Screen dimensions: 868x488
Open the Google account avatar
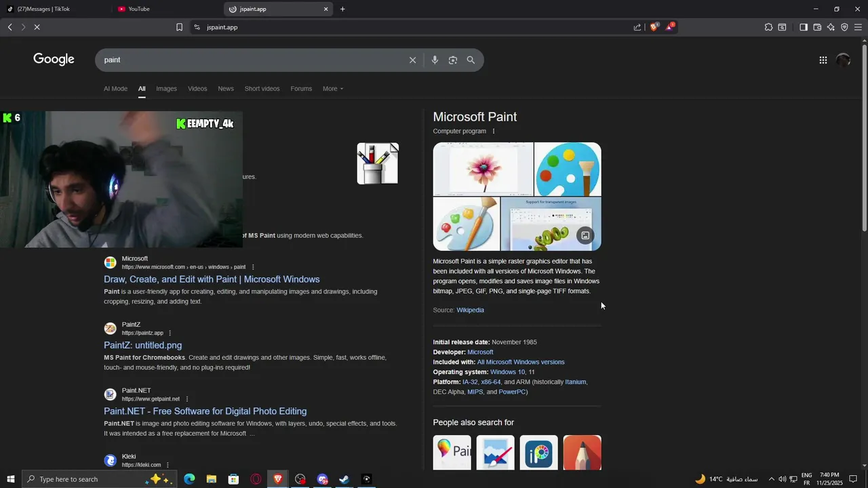pyautogui.click(x=843, y=60)
